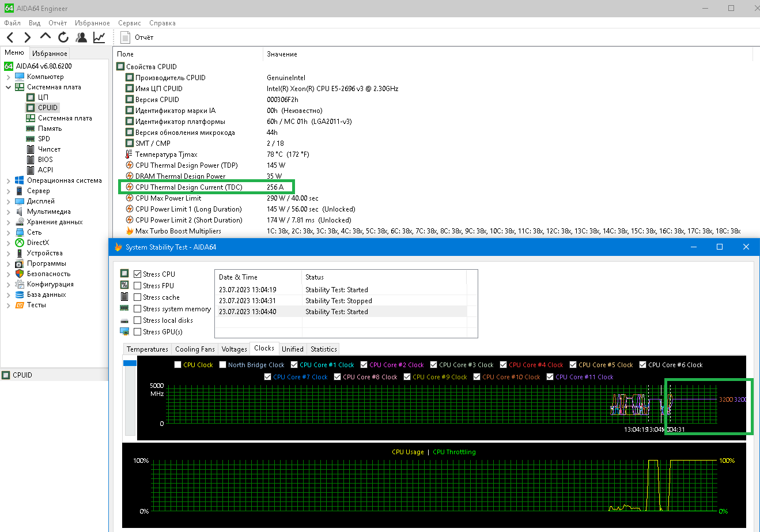760x532 pixels.
Task: Switch to the Temperatures tab
Action: pyautogui.click(x=148, y=349)
